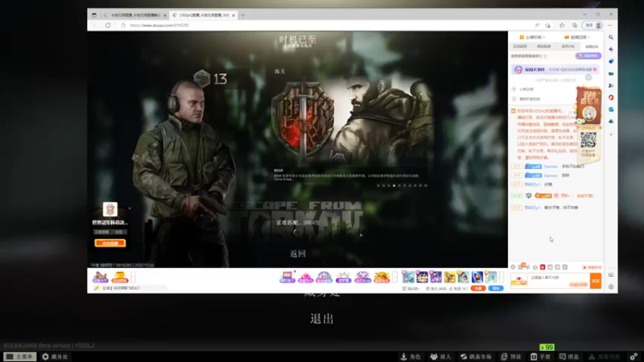The image size is (644, 362).
Task: Open the Edge sidebar Outlook icon
Action: (x=611, y=109)
